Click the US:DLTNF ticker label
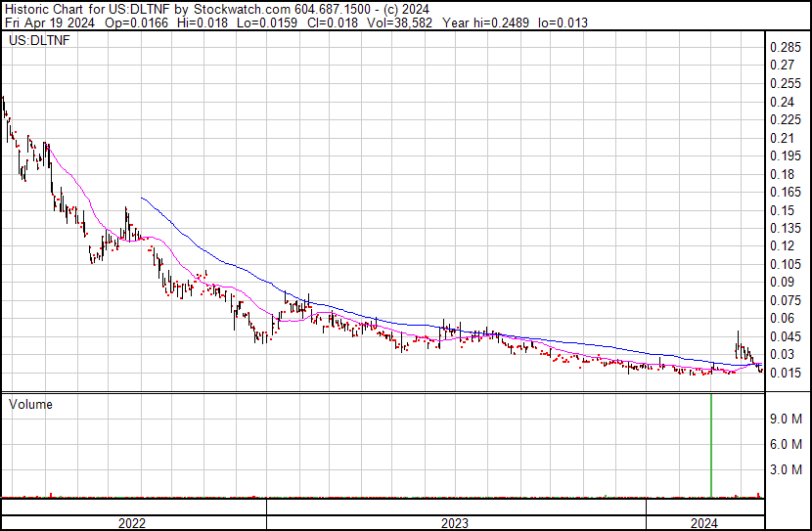812x531 pixels. [x=35, y=41]
